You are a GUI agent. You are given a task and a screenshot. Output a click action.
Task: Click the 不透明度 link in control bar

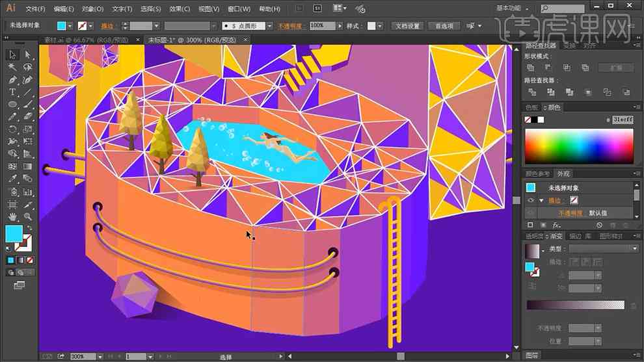coord(290,26)
